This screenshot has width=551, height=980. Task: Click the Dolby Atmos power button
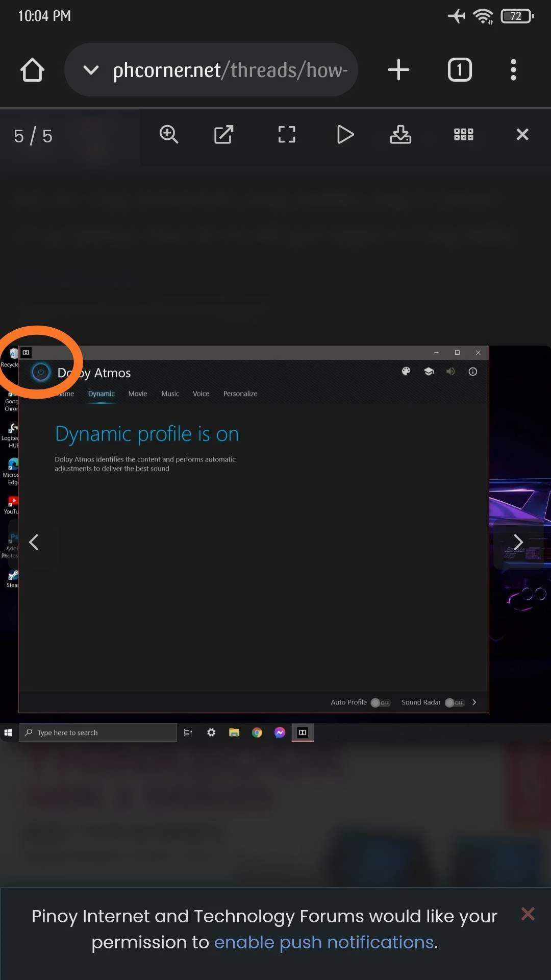point(41,372)
